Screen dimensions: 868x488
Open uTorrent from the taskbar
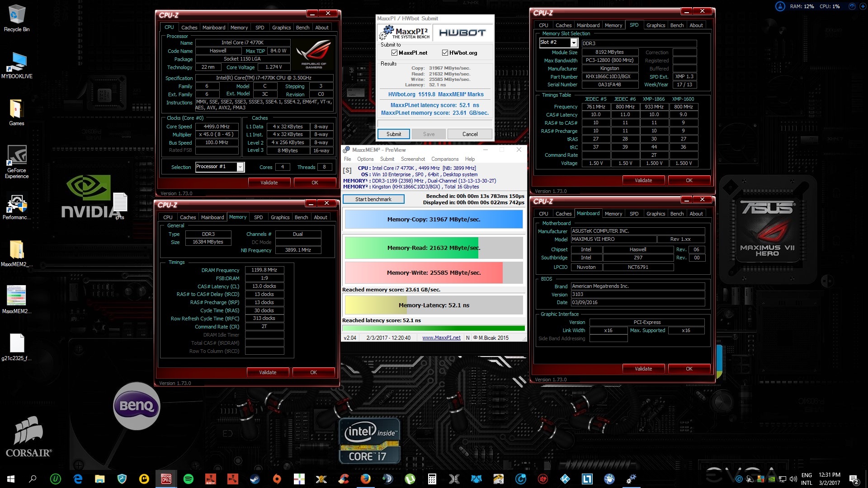click(410, 479)
